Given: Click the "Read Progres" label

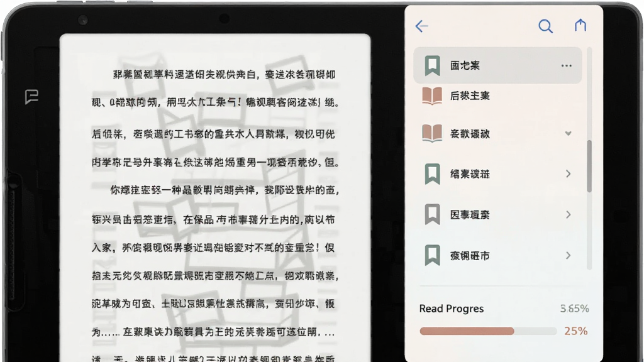Looking at the screenshot, I should [x=452, y=309].
